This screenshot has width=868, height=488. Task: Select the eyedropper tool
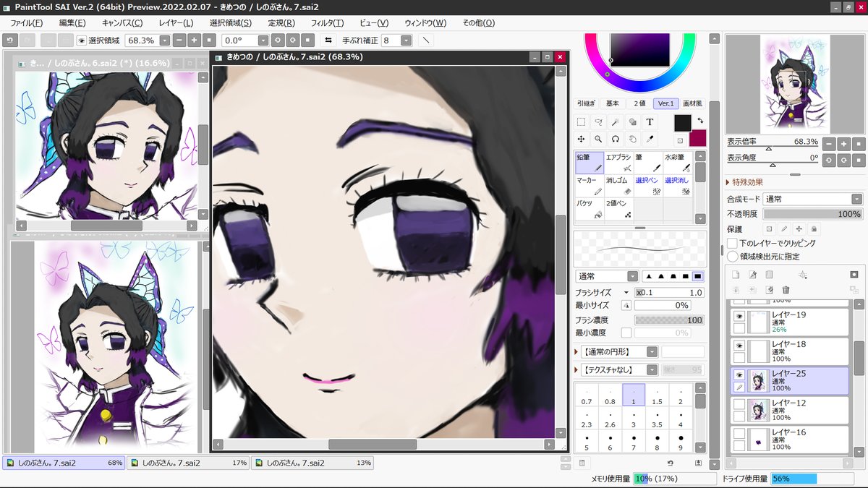pos(650,139)
